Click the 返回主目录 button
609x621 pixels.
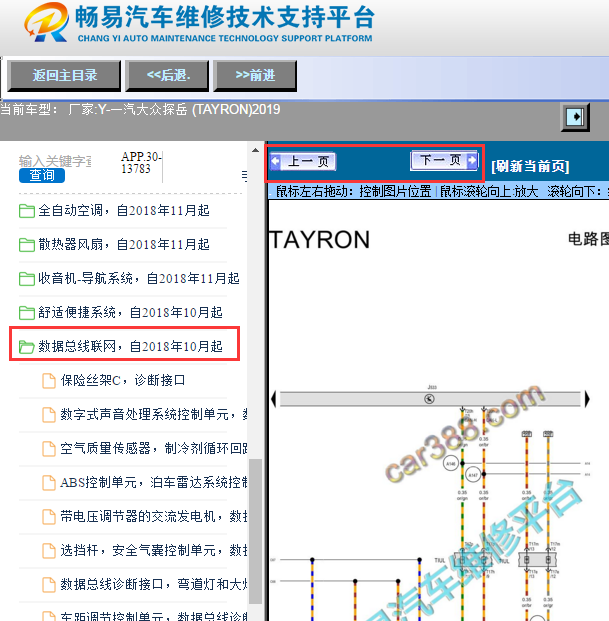click(64, 76)
